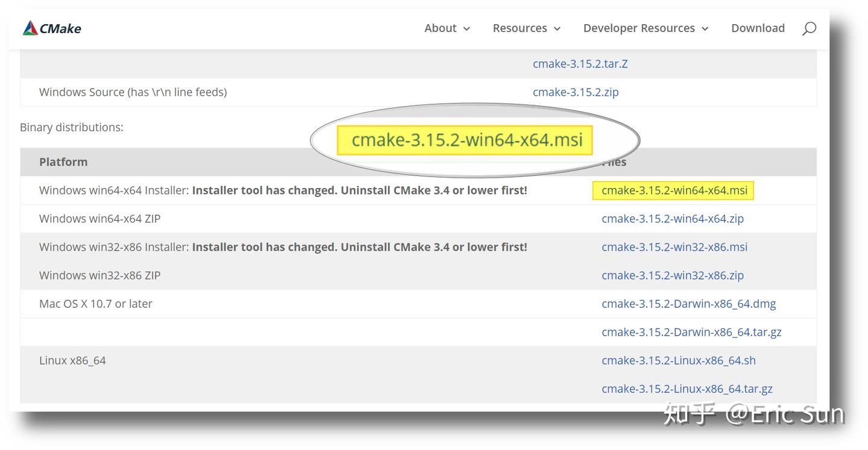This screenshot has width=868, height=450.
Task: Download cmake-3.15.2-Darwin-x86_64.dmg for Mac
Action: tap(688, 304)
